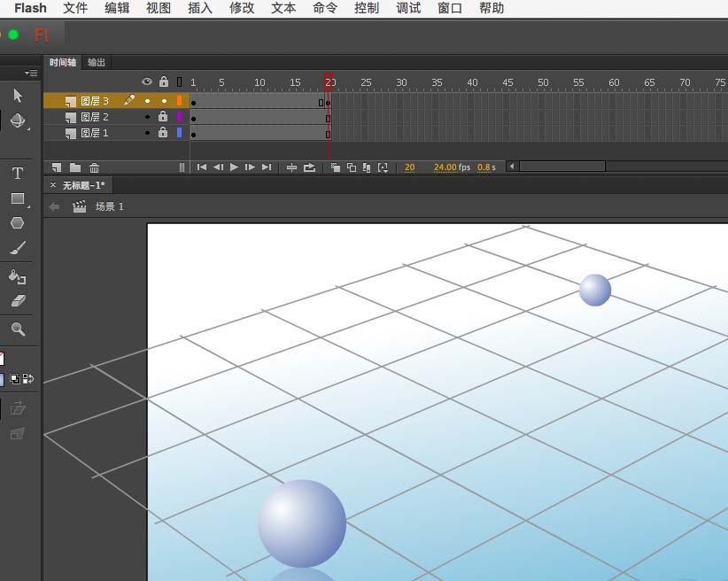Play the timeline animation
728x581 pixels.
coord(234,167)
